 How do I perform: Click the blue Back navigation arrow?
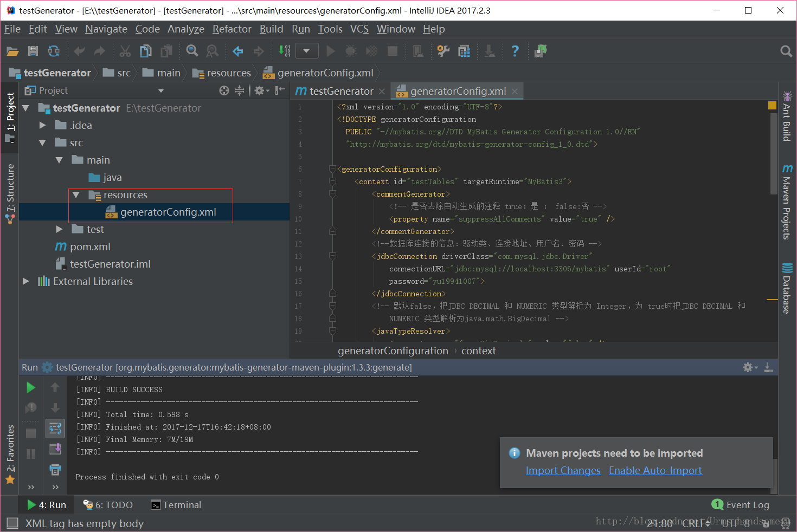tap(238, 51)
